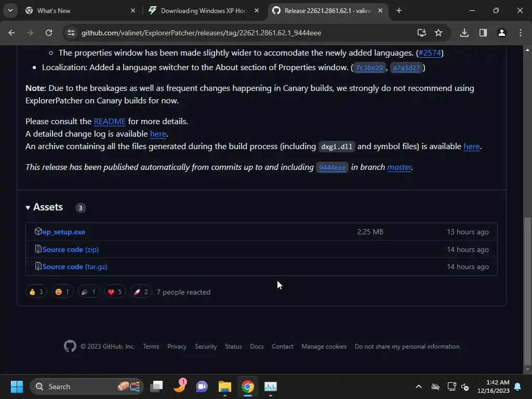This screenshot has width=532, height=399.
Task: Open the taskbar app with notification badge
Action: 180,387
